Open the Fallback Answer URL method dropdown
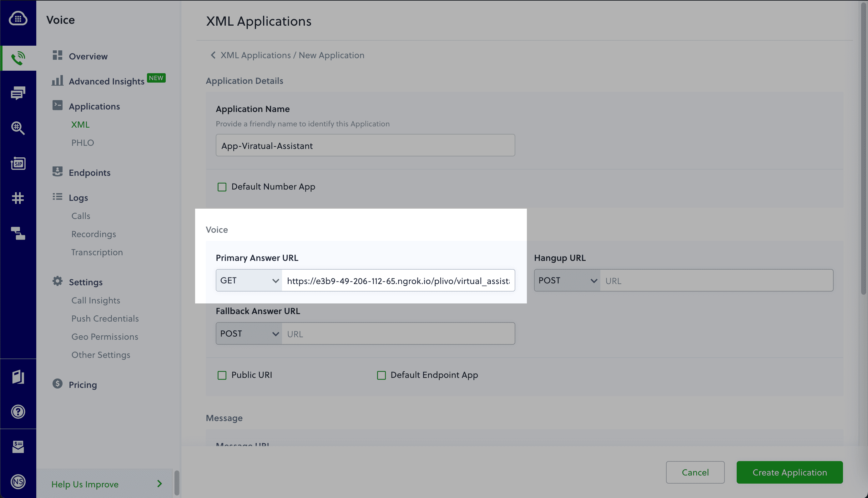This screenshot has width=868, height=498. tap(249, 333)
